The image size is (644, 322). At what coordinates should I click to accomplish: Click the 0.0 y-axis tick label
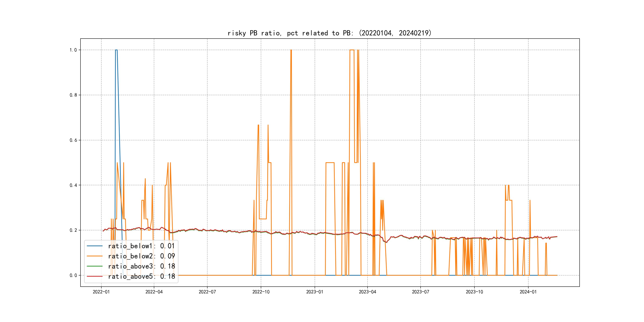(x=73, y=275)
